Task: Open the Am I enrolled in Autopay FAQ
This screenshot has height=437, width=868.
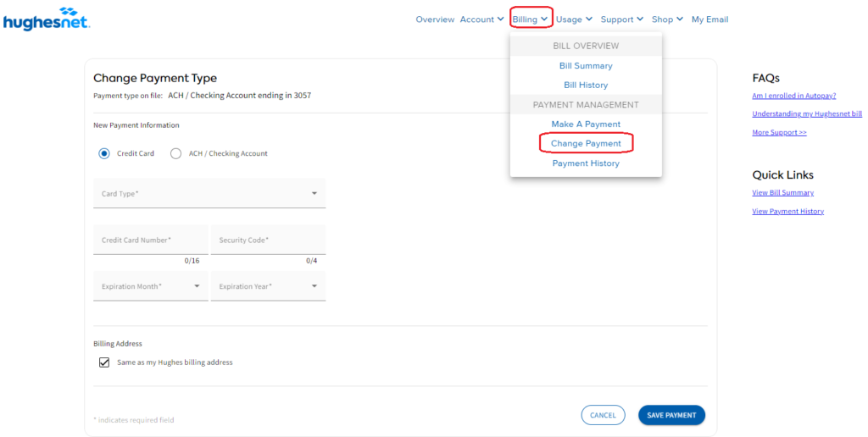Action: point(793,96)
